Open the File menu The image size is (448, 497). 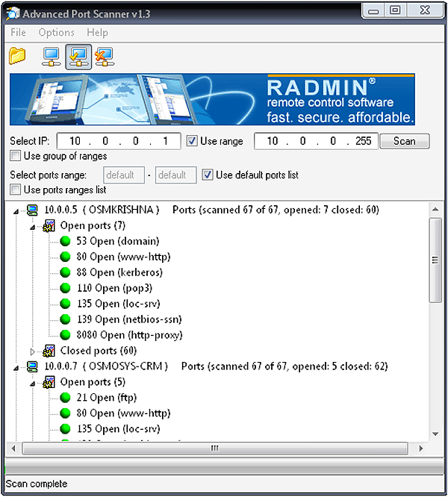pos(18,32)
